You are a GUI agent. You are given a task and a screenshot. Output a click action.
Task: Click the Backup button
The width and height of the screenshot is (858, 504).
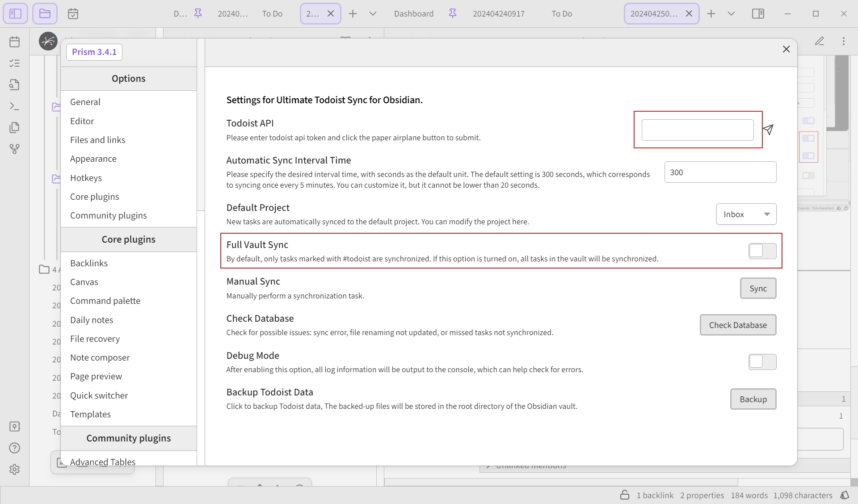point(753,399)
